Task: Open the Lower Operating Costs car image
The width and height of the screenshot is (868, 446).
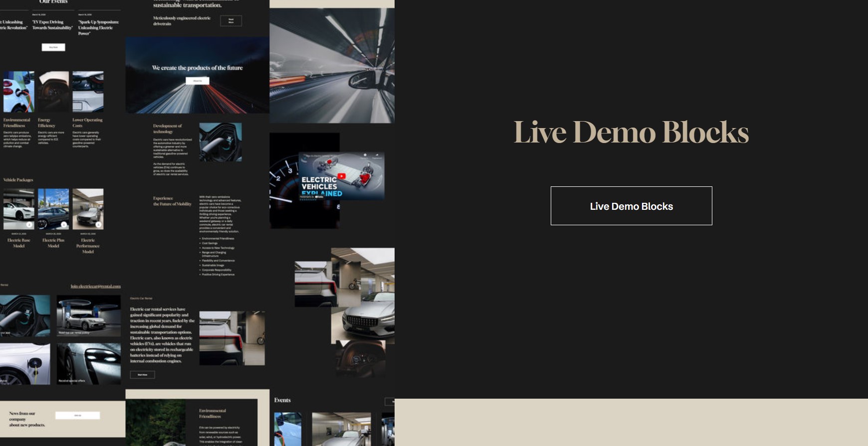Action: pos(88,92)
